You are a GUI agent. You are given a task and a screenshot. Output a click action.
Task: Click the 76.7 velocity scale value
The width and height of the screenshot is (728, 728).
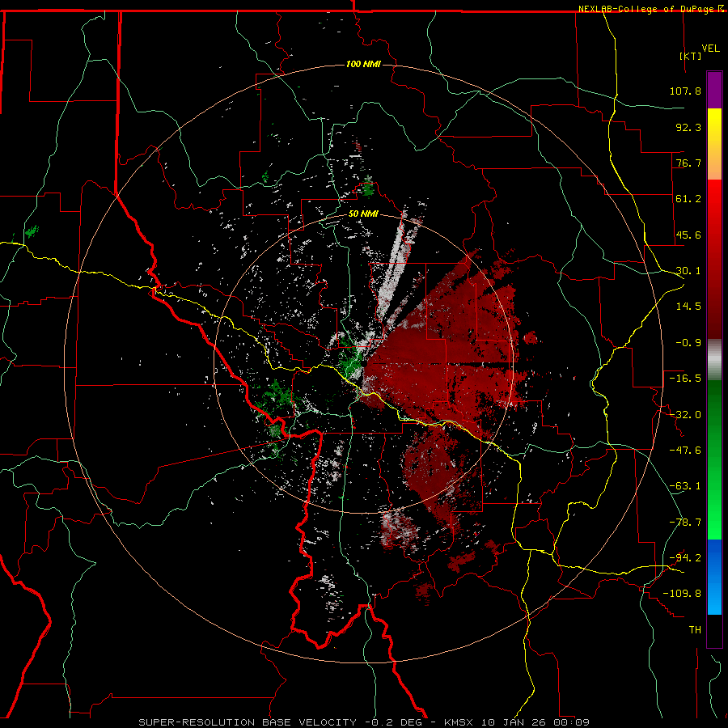(688, 163)
